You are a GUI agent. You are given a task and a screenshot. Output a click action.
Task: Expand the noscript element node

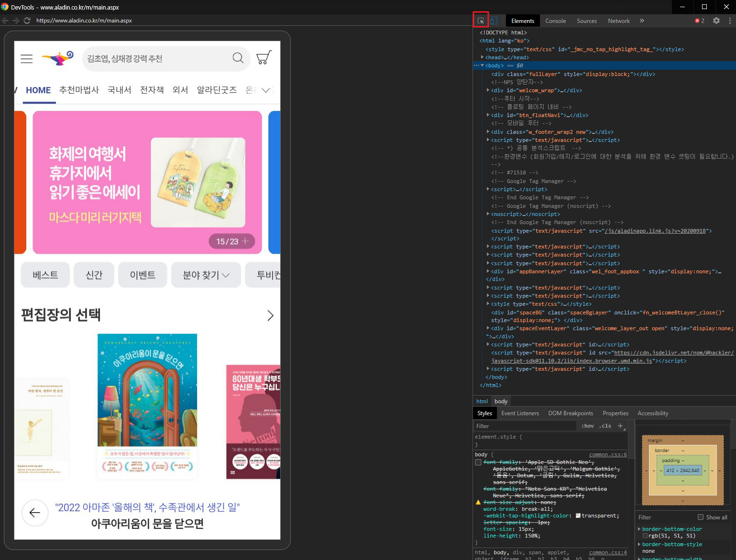[x=488, y=214]
